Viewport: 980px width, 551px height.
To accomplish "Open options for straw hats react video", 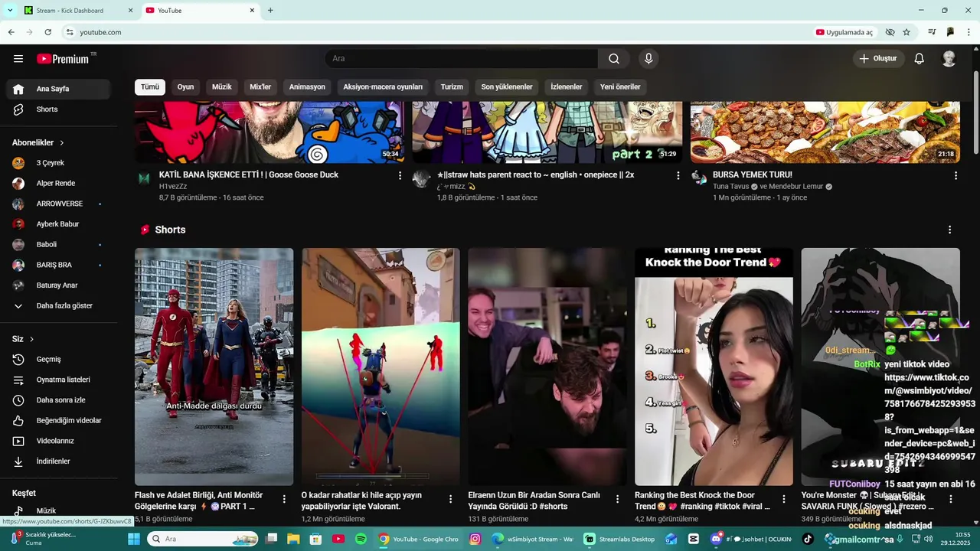I will coord(678,175).
